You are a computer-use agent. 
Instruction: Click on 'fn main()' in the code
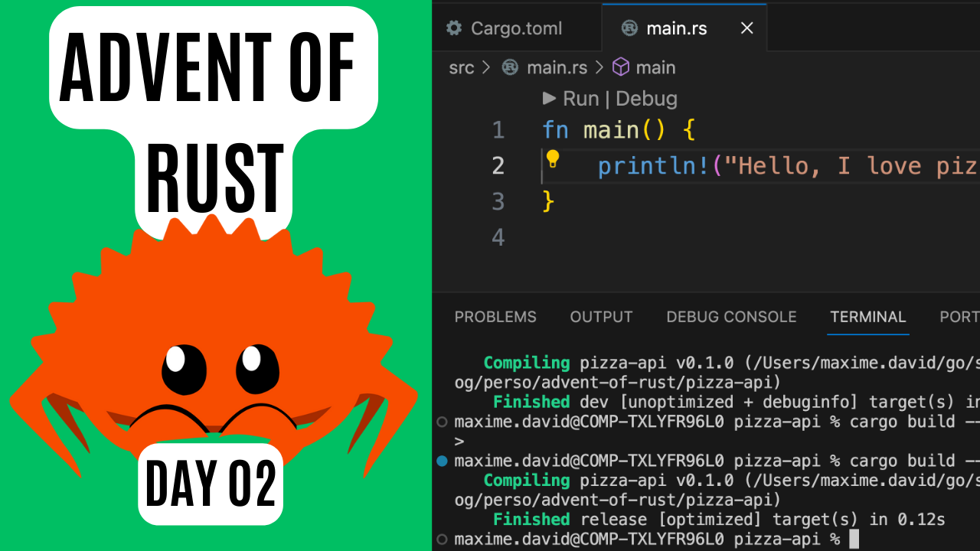pos(604,130)
